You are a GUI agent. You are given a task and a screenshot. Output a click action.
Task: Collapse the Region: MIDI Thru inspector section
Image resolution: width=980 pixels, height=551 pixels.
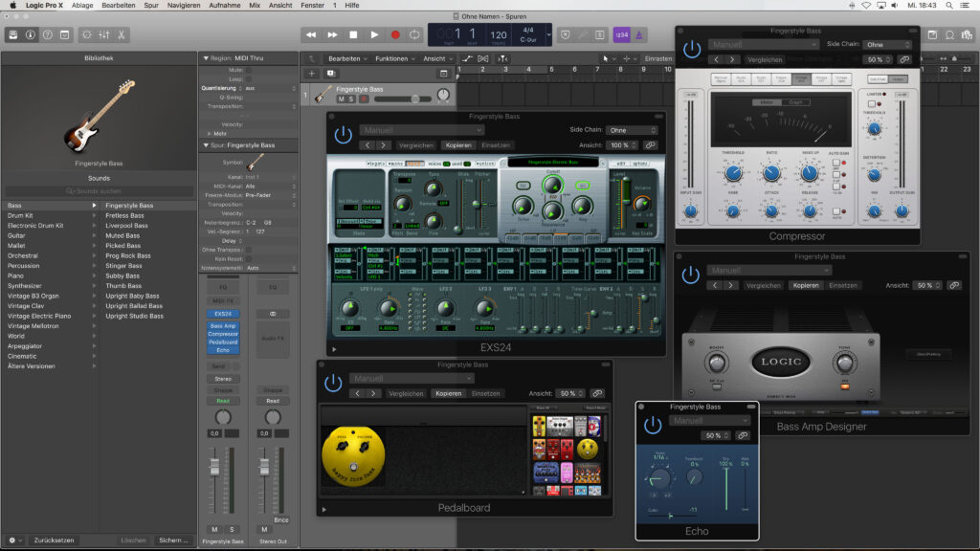(206, 58)
